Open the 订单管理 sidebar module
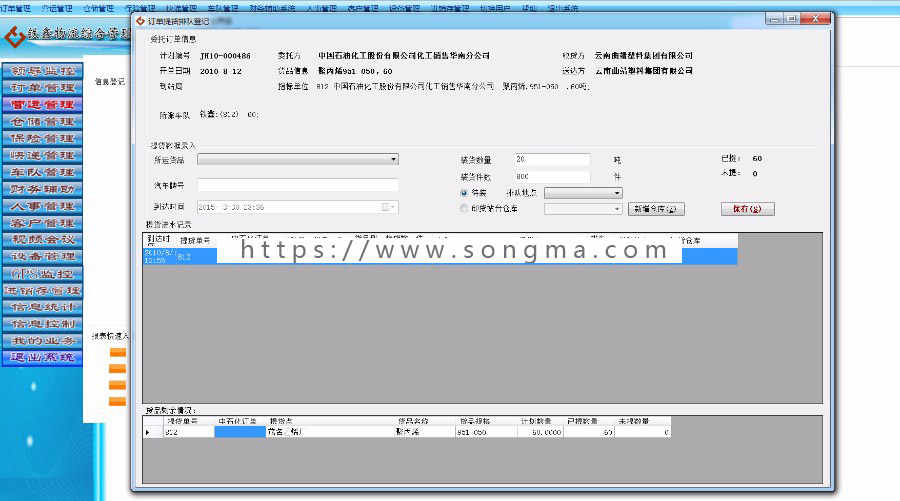Viewport: 900px width, 501px height. (x=42, y=88)
